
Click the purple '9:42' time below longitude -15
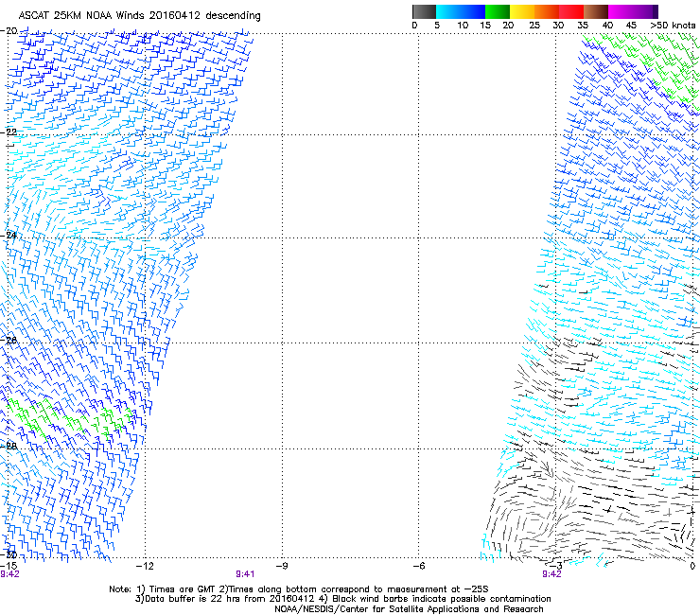[x=9, y=574]
